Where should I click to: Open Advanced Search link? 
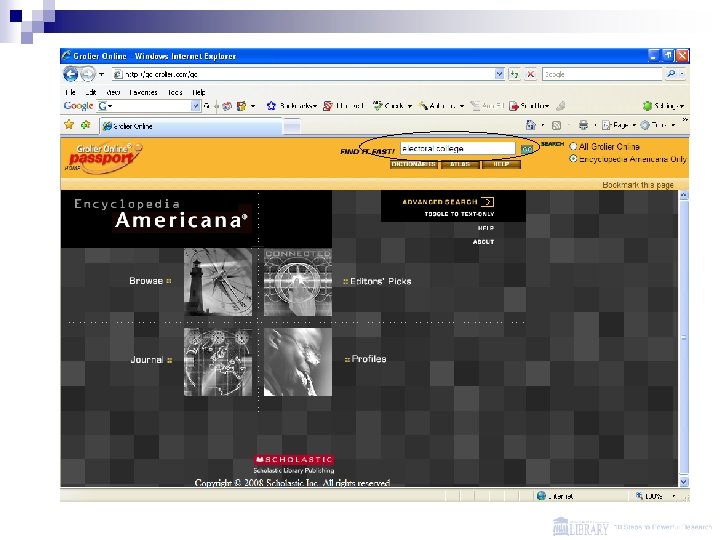448,202
